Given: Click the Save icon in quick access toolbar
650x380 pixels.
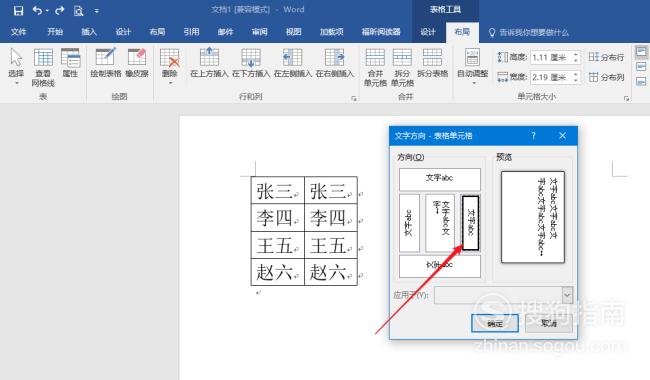Looking at the screenshot, I should tap(18, 10).
